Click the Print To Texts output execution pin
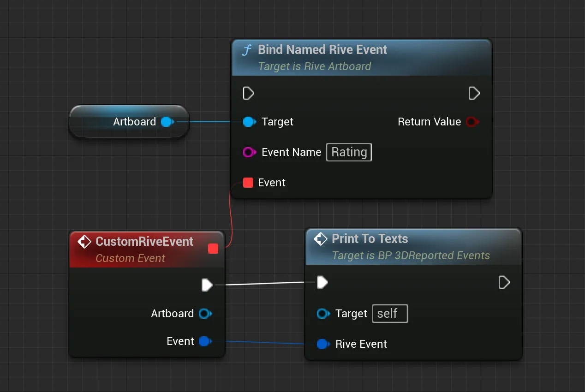Screen dimensions: 585x392 [504, 282]
